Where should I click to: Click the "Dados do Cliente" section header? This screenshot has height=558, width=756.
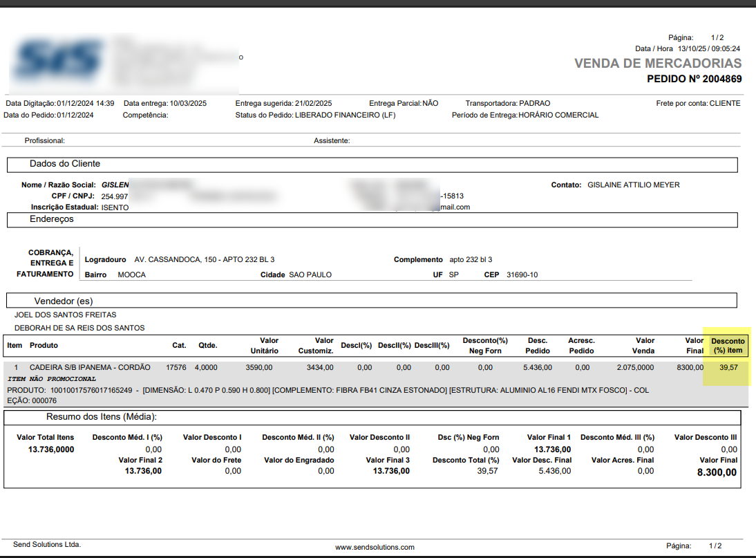coord(65,164)
